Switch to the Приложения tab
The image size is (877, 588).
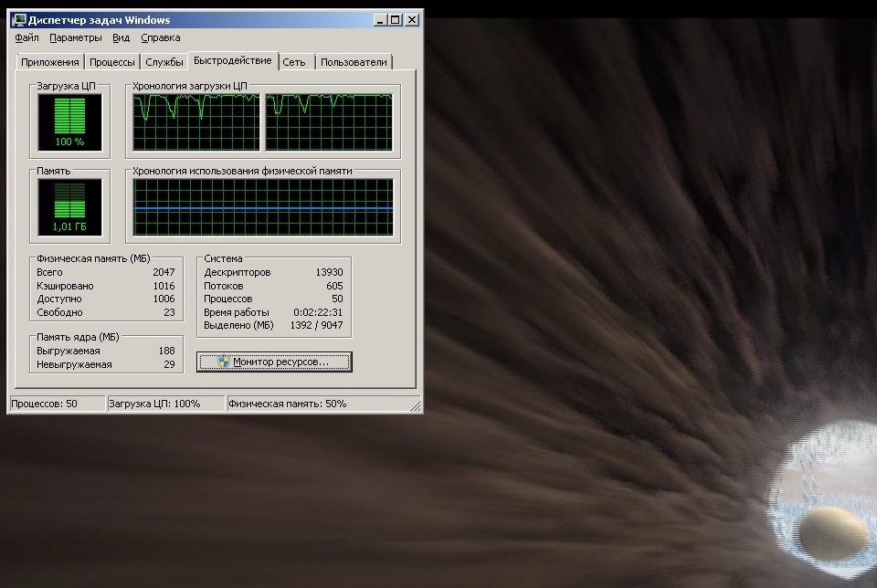pos(49,62)
